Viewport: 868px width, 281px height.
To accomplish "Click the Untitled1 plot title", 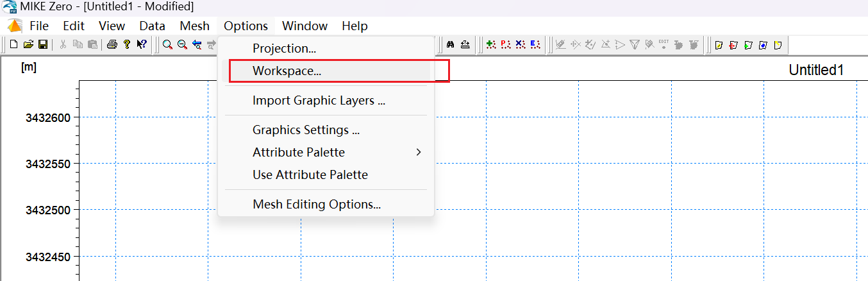I will (816, 70).
